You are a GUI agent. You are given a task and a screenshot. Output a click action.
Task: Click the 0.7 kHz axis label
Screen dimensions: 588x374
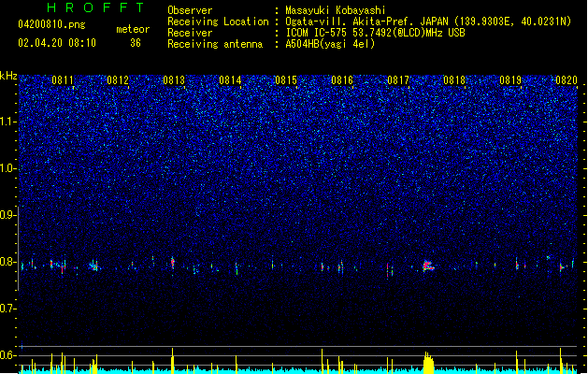click(x=7, y=309)
